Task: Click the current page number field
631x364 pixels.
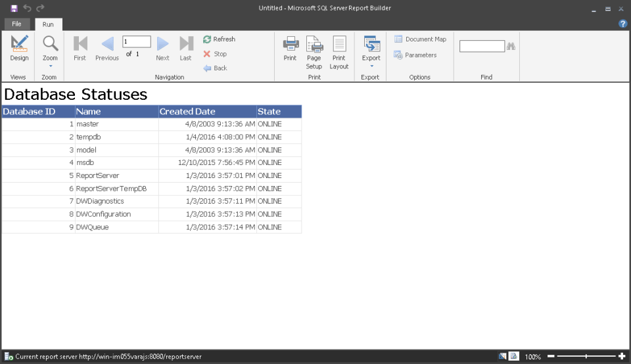Action: coord(137,41)
